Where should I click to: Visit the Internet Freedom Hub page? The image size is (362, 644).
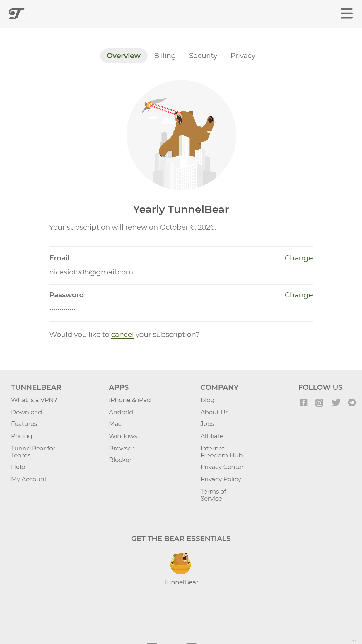coord(221,452)
